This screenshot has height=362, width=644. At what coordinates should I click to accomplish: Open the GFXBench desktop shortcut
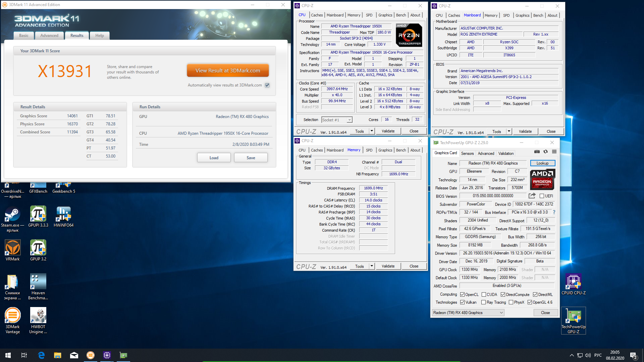coord(38,188)
